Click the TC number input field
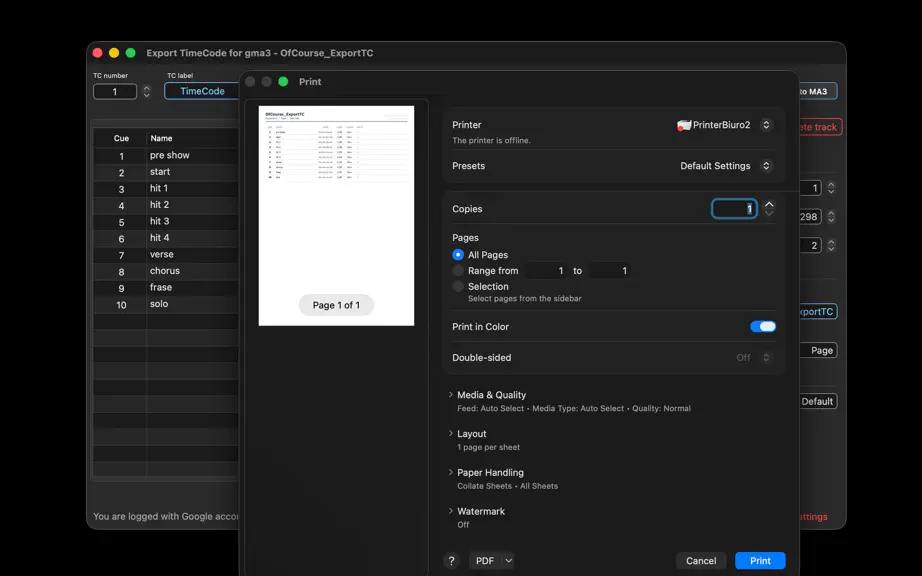Image resolution: width=922 pixels, height=576 pixels. click(115, 92)
